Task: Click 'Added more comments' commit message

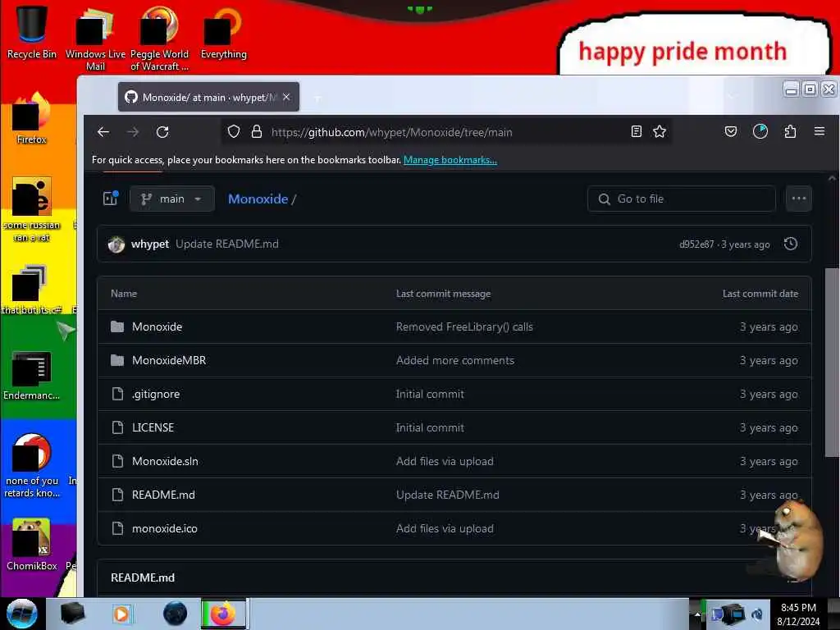Action: click(x=454, y=360)
